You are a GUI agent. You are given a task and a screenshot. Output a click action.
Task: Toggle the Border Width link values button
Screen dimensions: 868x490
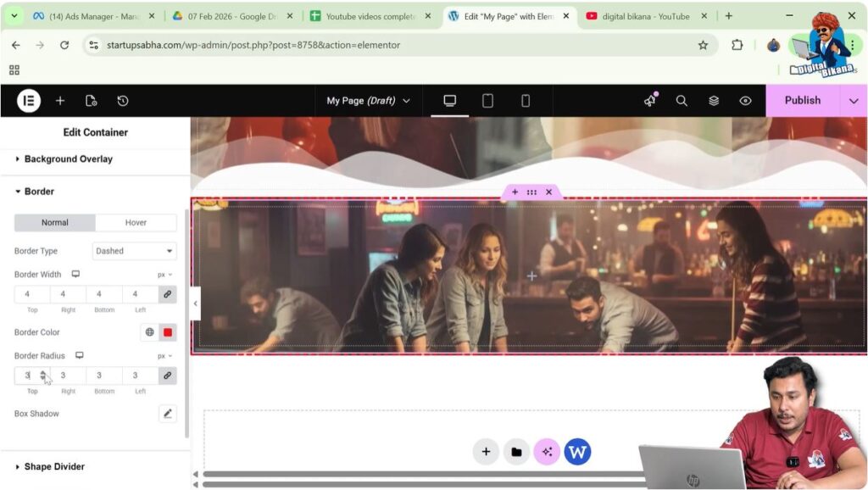168,294
